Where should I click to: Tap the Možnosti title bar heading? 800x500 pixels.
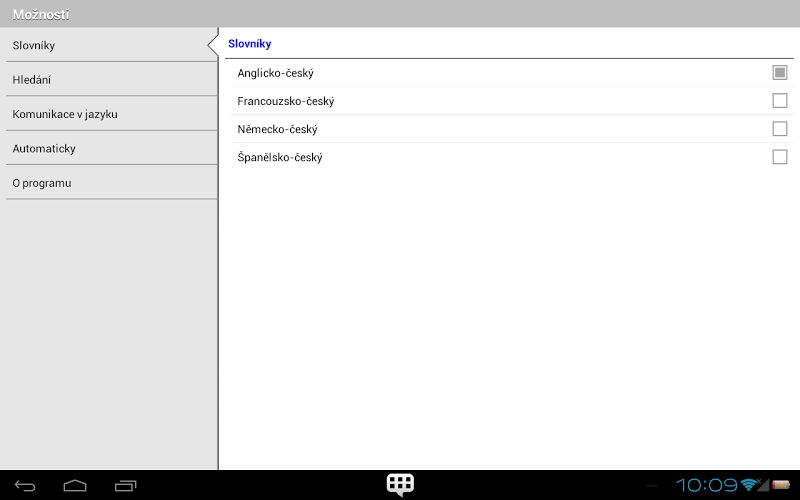coord(41,14)
